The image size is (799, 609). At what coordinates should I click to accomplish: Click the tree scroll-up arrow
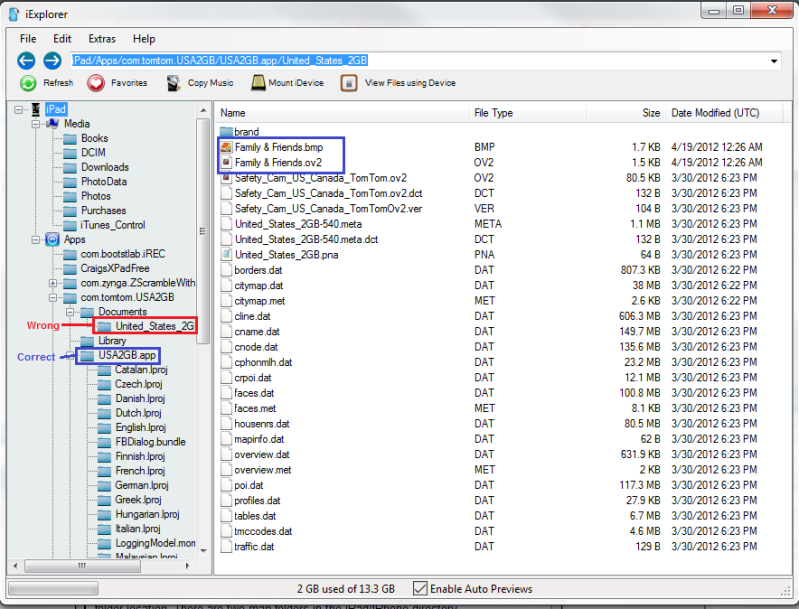[203, 110]
